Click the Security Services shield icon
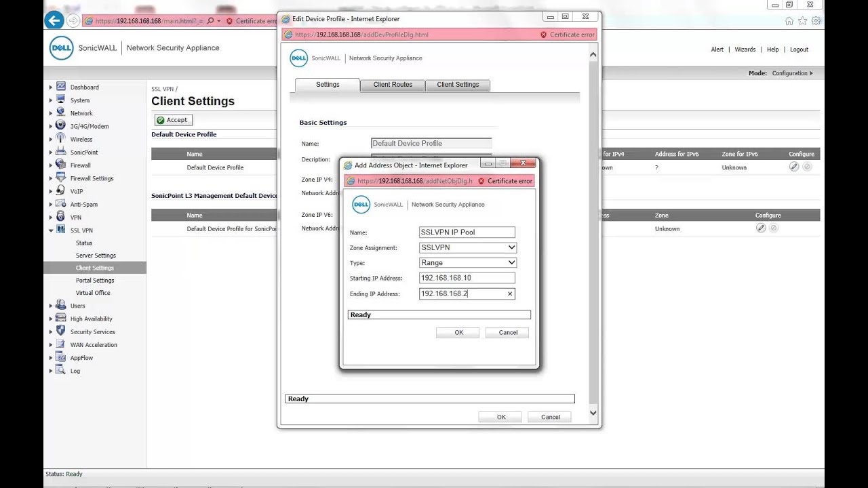This screenshot has height=488, width=868. (61, 331)
